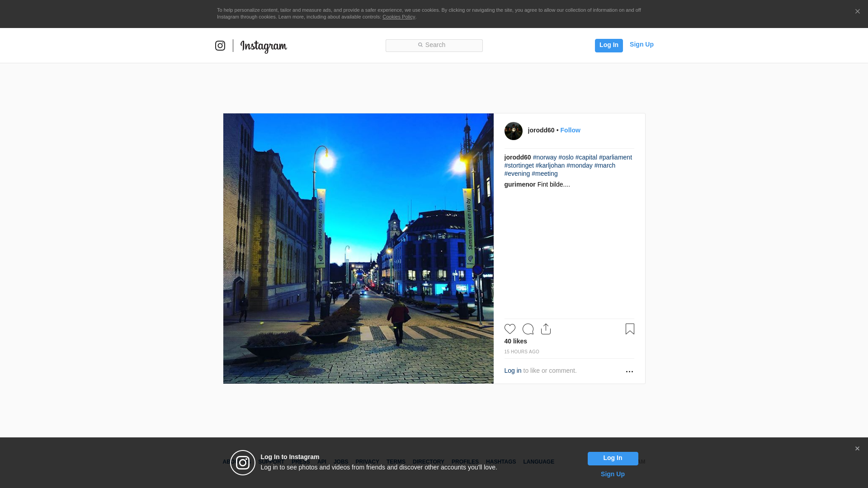Like the post with heart icon

pos(510,329)
